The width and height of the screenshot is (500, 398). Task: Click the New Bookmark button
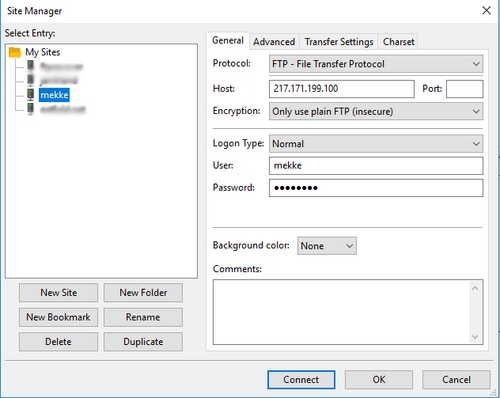click(58, 317)
